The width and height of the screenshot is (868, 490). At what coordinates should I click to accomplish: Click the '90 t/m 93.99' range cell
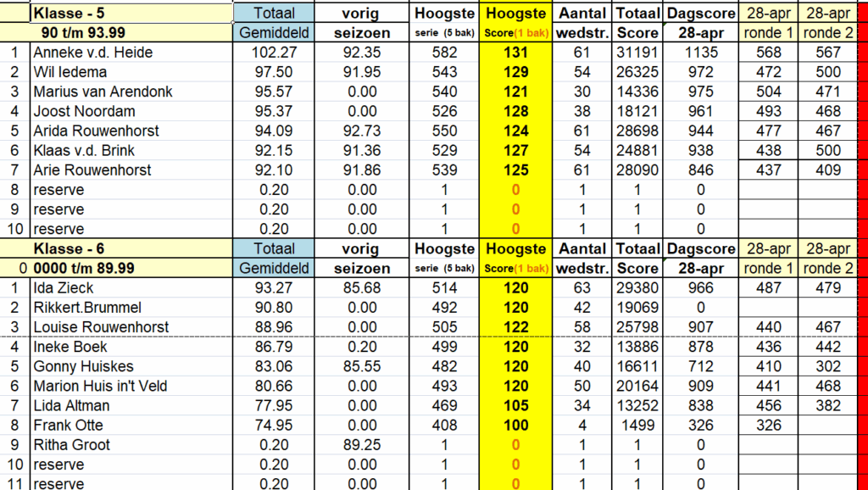pos(131,33)
